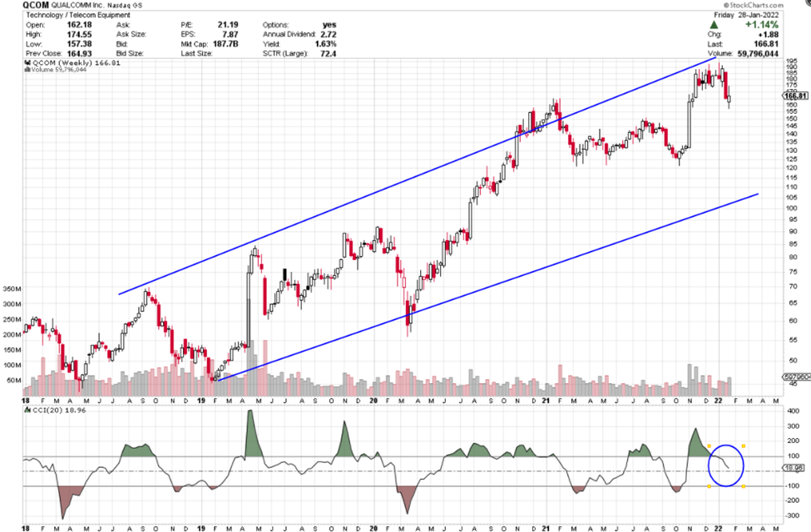Click the 150M label on the volume axis
Screen dimensions: 811x532
tap(12, 350)
